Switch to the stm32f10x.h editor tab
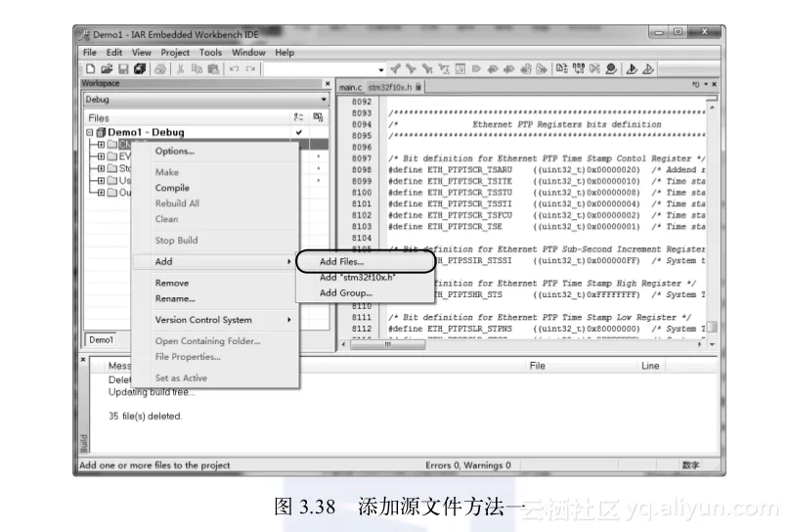 pos(394,88)
